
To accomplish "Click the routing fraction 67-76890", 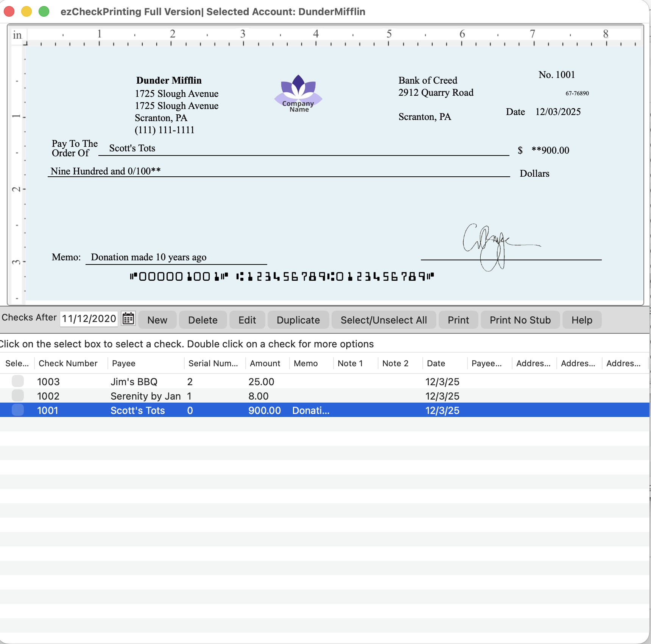I will [x=577, y=93].
